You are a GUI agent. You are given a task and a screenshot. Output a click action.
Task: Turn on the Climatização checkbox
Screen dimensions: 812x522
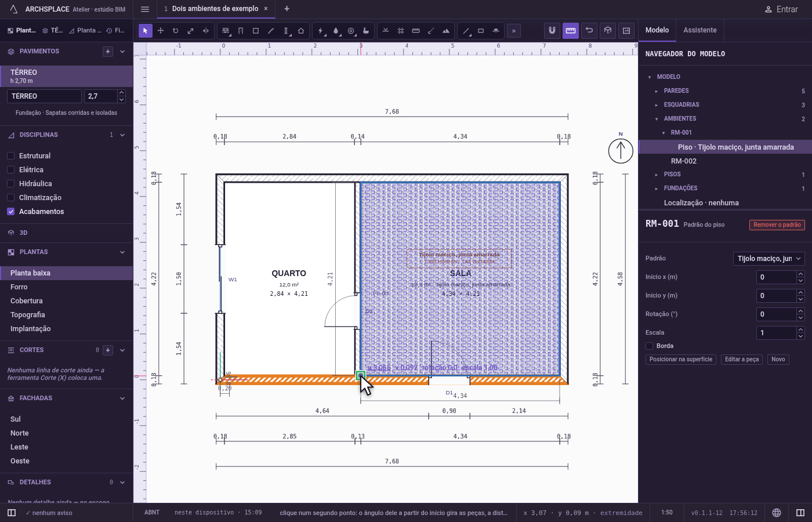pyautogui.click(x=10, y=198)
